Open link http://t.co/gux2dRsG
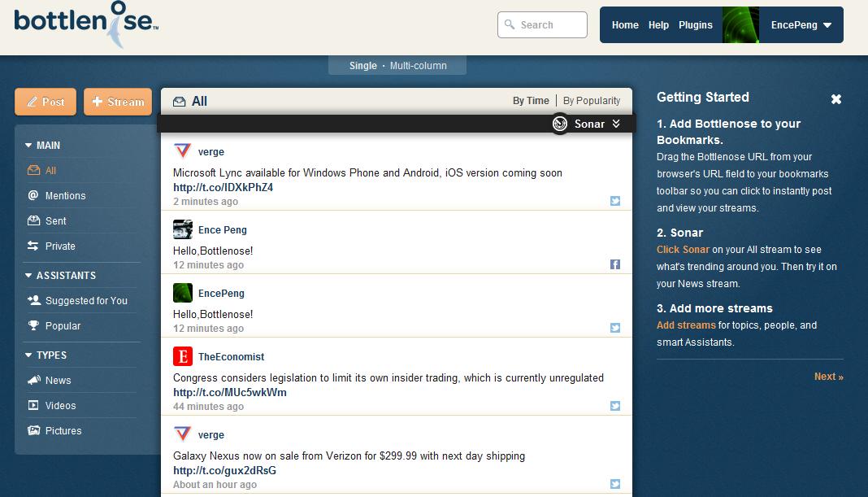 tap(225, 470)
